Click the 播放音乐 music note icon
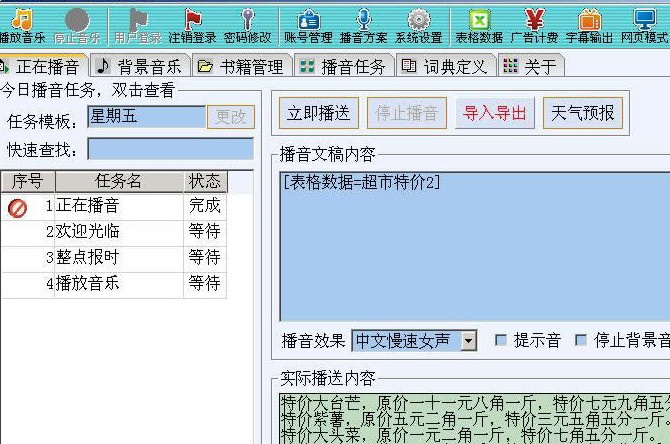Screen dimensions: 670x444 [x=22, y=19]
